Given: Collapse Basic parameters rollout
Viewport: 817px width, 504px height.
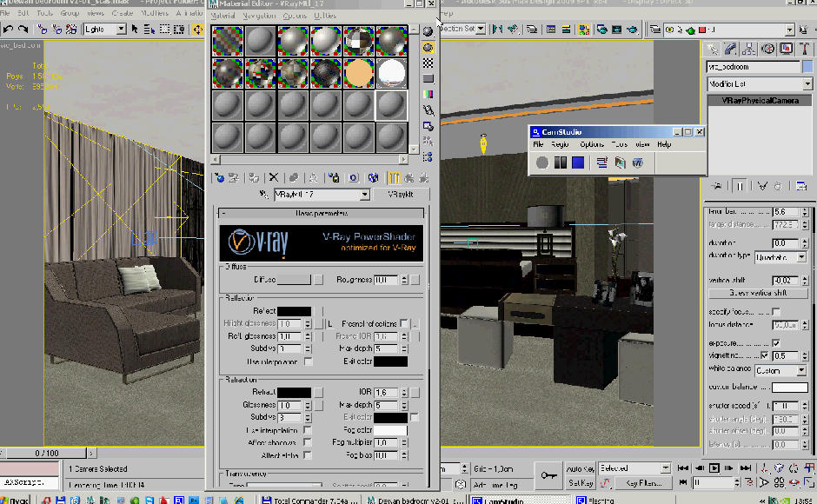Looking at the screenshot, I should (321, 213).
